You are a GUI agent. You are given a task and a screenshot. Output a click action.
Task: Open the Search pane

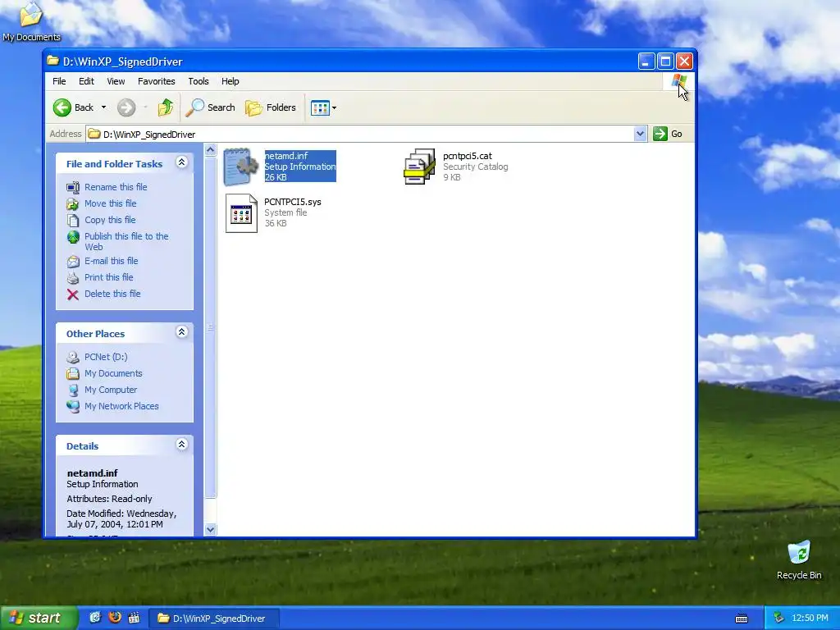211,107
